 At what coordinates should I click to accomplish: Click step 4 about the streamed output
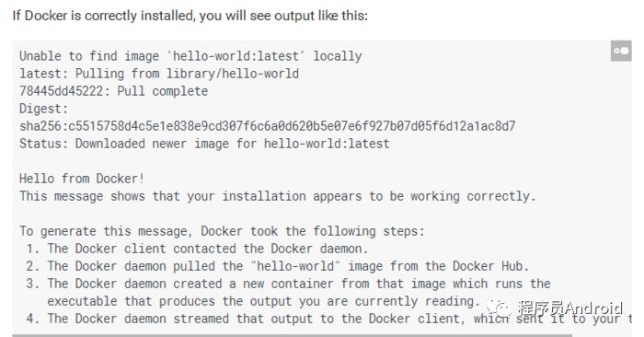328,319
